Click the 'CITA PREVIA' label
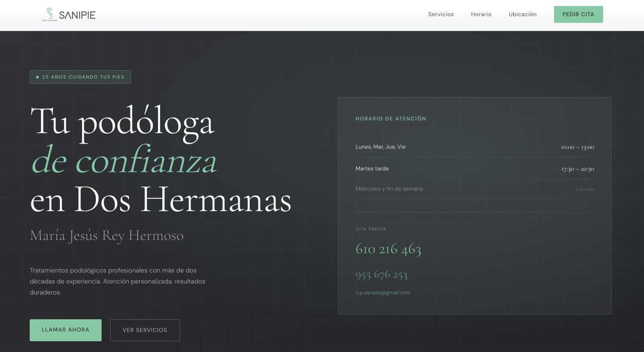 (371, 229)
